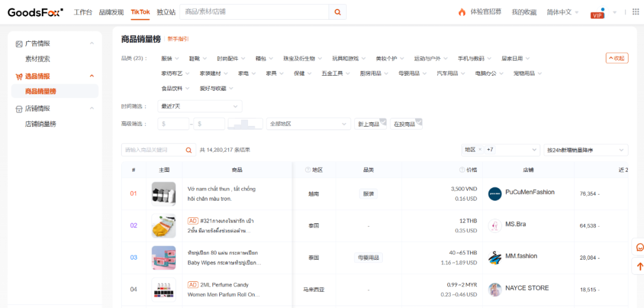Viewport: 644px width, 308px height.
Task: Click the help icon beside 地区 column header
Action: pos(308,170)
